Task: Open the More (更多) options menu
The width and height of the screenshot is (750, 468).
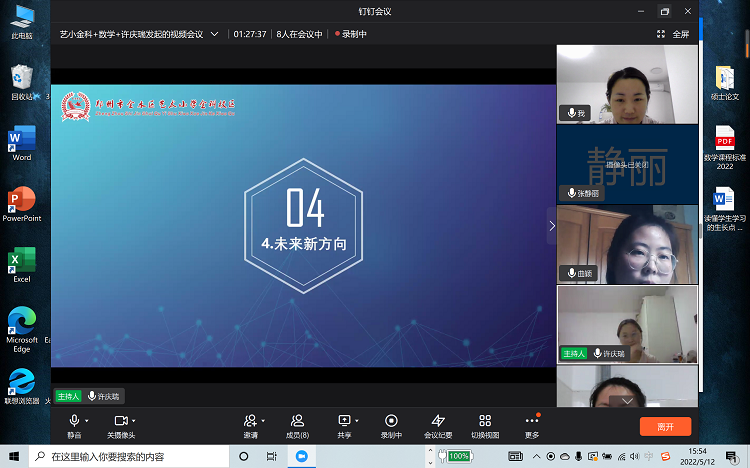Action: 532,424
